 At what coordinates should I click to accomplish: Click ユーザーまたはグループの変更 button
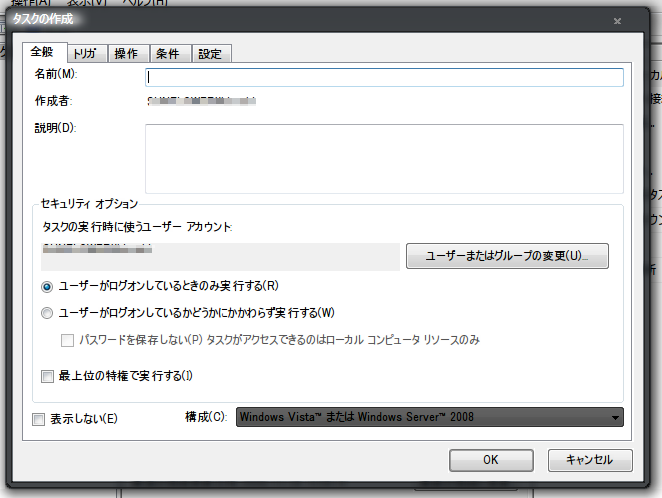(507, 256)
